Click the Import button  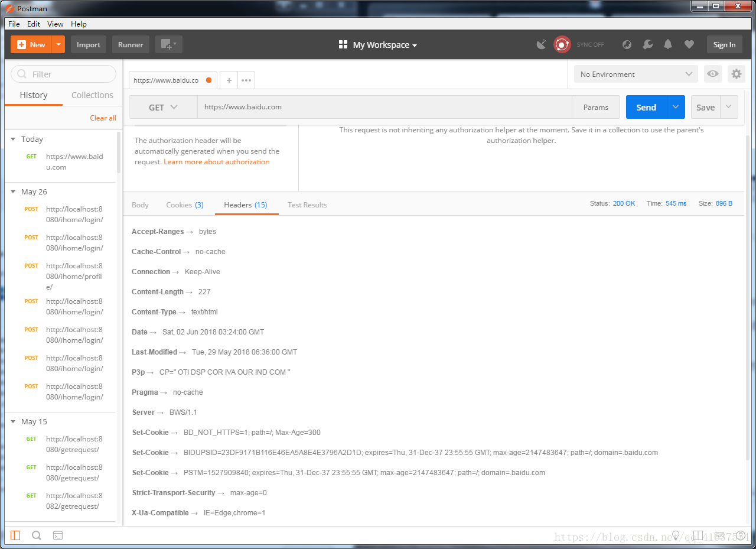[89, 45]
